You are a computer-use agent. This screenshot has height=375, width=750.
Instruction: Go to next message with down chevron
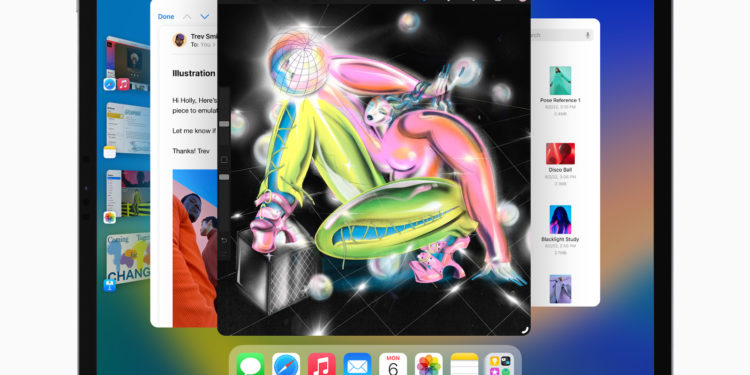pos(205,17)
